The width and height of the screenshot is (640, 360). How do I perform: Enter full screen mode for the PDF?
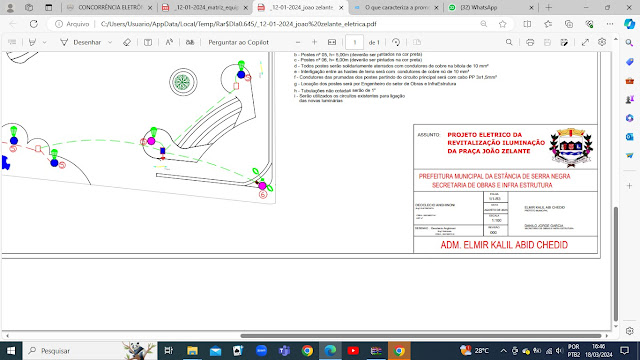click(x=585, y=42)
